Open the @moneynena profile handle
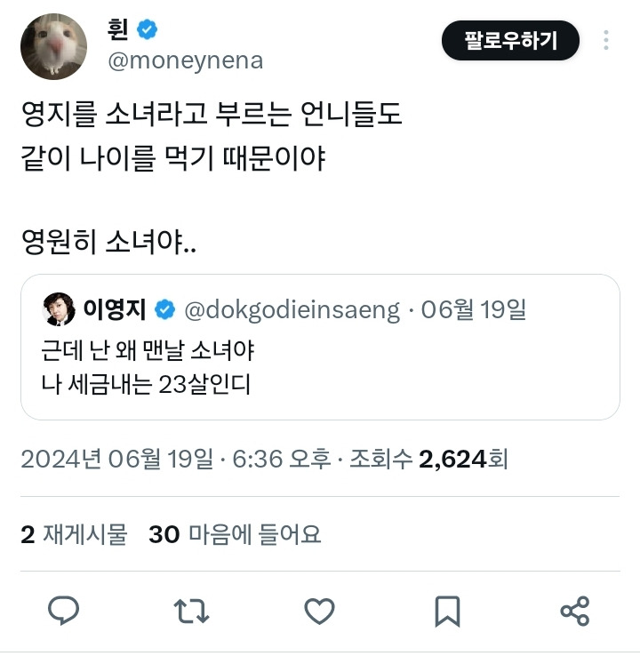 pyautogui.click(x=186, y=60)
